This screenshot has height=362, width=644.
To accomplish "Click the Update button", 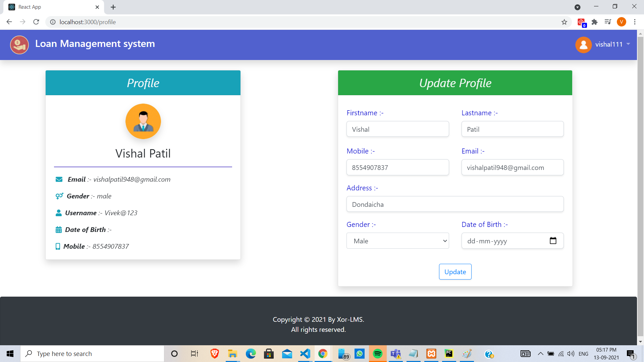I will point(455,272).
